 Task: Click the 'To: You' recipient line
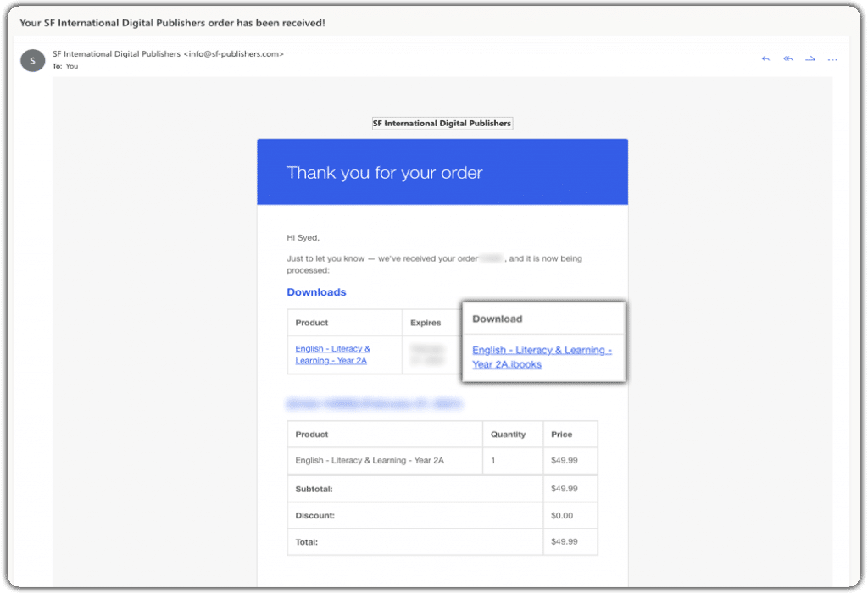point(65,66)
